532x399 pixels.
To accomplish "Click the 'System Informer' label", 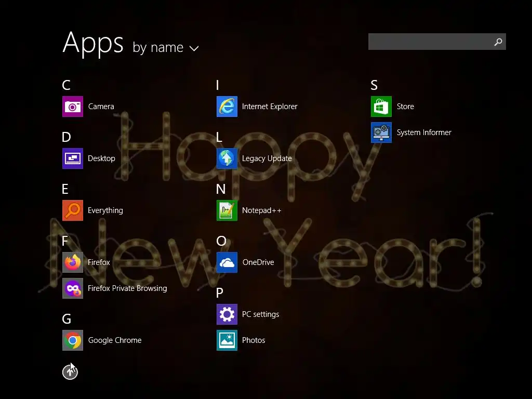I will (424, 132).
